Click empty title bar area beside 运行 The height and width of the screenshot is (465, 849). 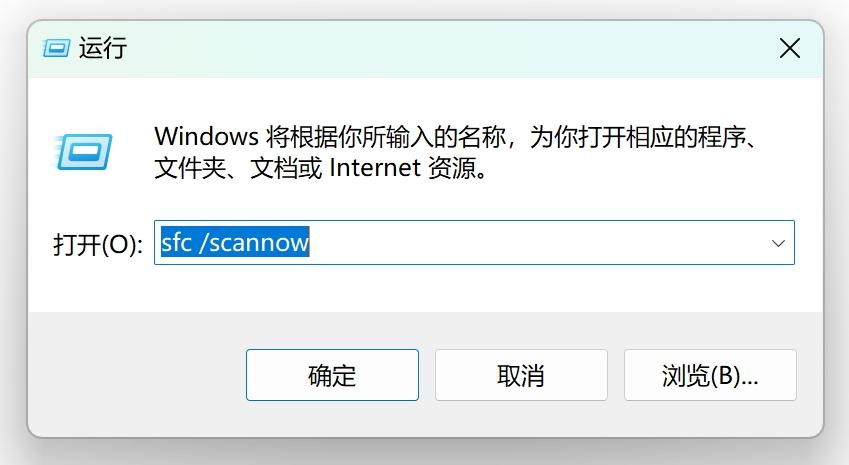click(x=433, y=48)
